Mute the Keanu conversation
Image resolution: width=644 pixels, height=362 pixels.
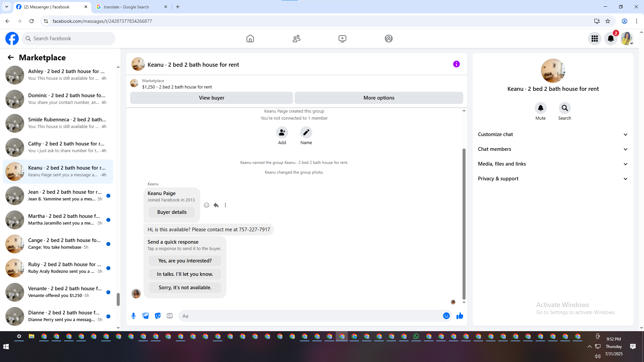[x=540, y=108]
